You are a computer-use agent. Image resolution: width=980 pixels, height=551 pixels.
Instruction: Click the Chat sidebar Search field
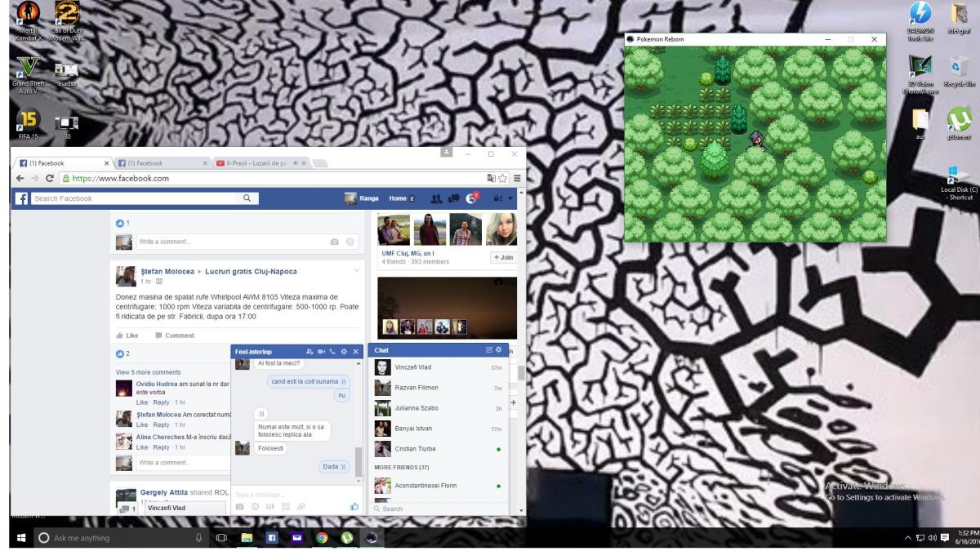pyautogui.click(x=439, y=509)
